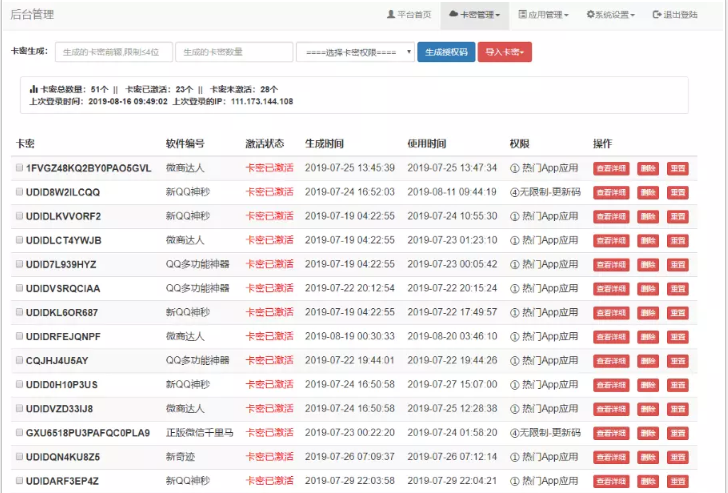Open the 卡密管理 dropdown menu
This screenshot has height=493, width=728.
(474, 15)
